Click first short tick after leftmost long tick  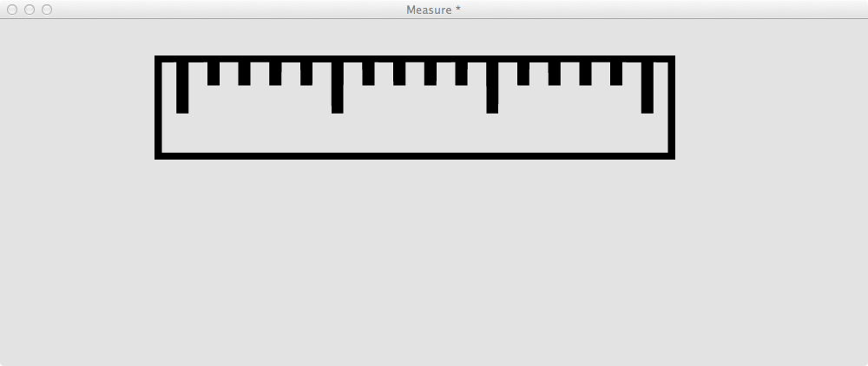(x=214, y=74)
